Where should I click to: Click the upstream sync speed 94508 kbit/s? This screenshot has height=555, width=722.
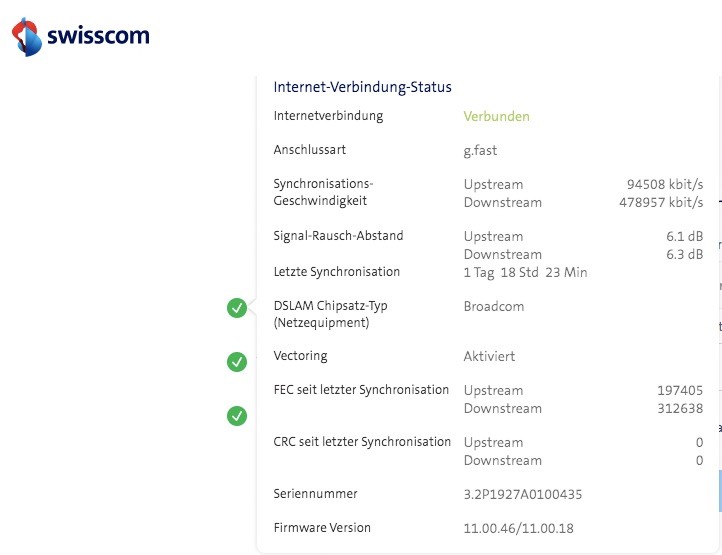664,184
